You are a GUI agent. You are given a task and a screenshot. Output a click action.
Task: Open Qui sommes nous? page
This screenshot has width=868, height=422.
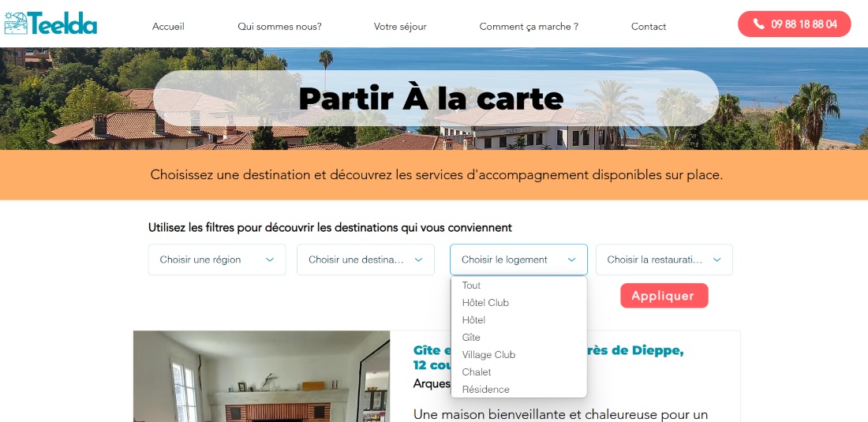pyautogui.click(x=279, y=26)
